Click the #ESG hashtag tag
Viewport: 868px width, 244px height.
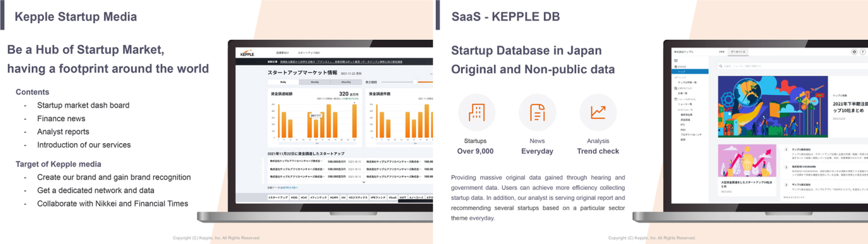[294, 197]
